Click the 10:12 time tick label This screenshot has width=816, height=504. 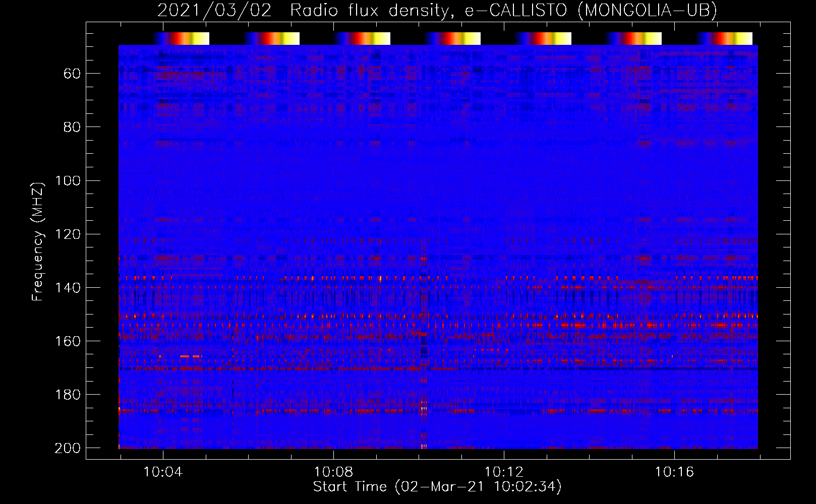click(504, 472)
